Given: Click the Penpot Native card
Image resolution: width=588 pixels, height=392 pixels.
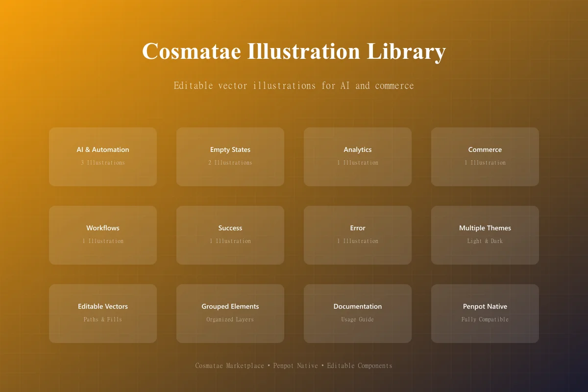Looking at the screenshot, I should click(x=485, y=314).
